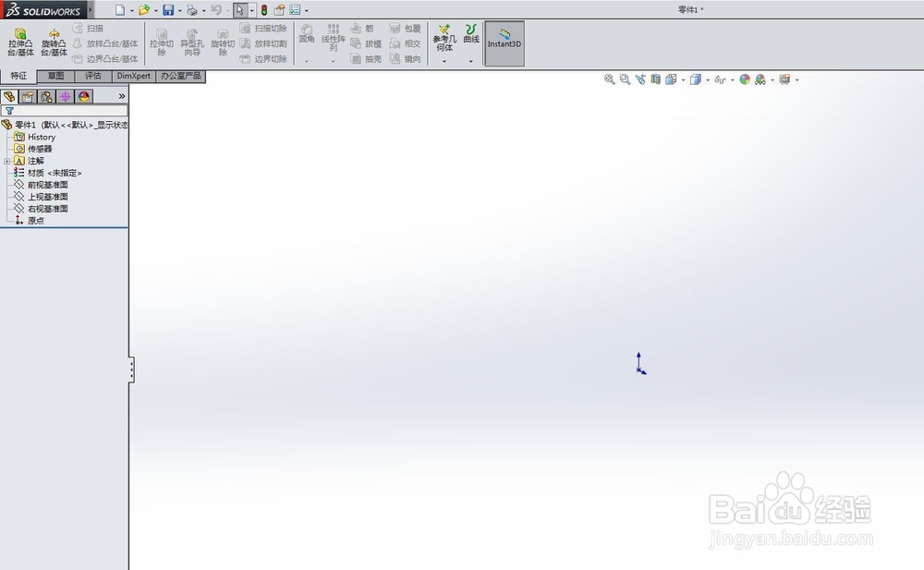Open the DimXpert ribbon tab
The height and width of the screenshot is (570, 924).
133,76
